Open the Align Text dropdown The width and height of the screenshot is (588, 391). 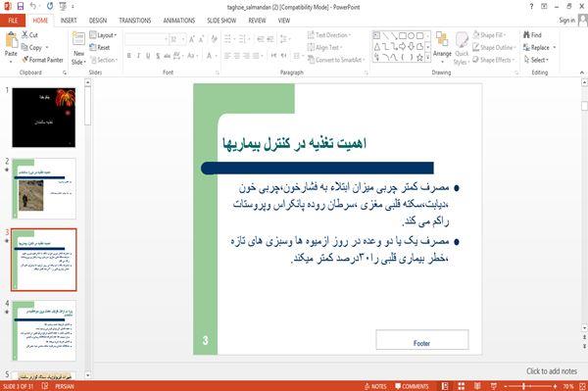[x=324, y=47]
